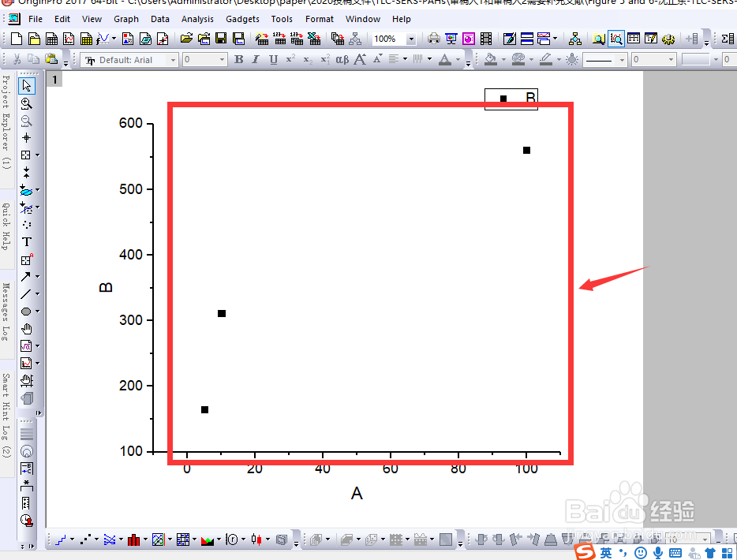Viewport: 737px width, 560px height.
Task: Plot data as line graph
Action: [61, 539]
